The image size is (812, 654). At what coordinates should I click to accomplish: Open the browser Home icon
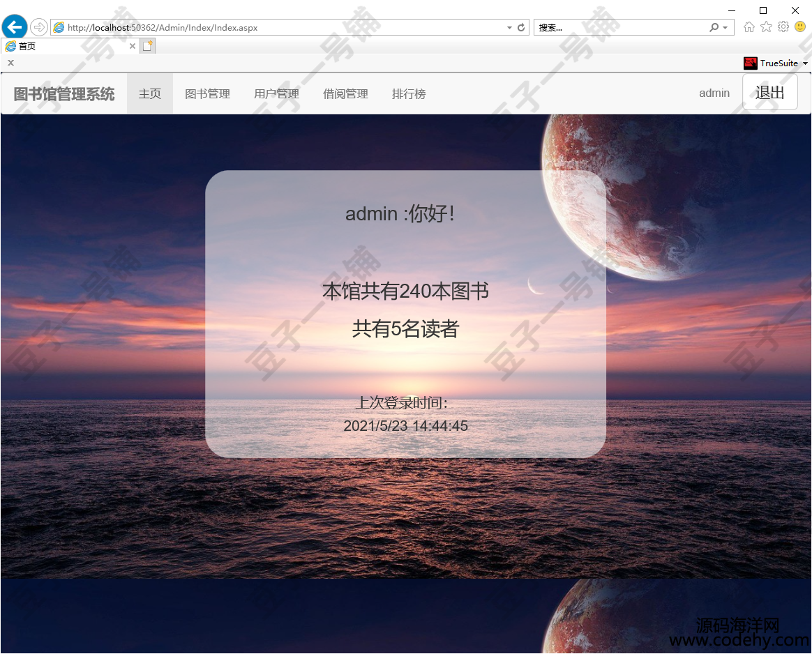749,27
